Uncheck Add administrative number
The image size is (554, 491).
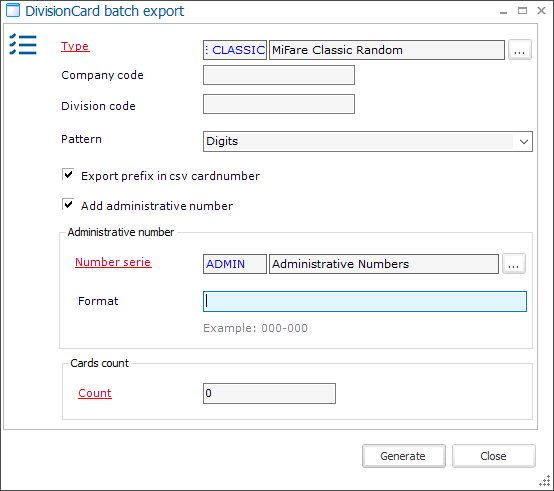tap(68, 204)
